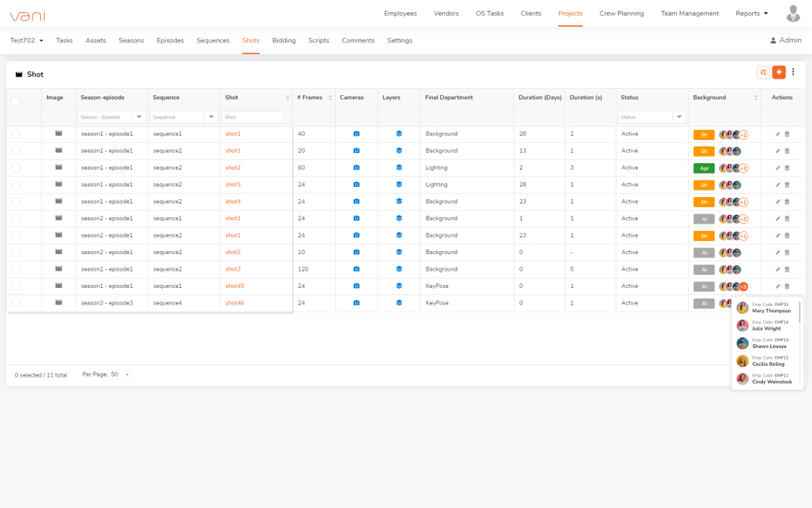812x508 pixels.
Task: Switch to the Bidding tab
Action: pyautogui.click(x=284, y=40)
